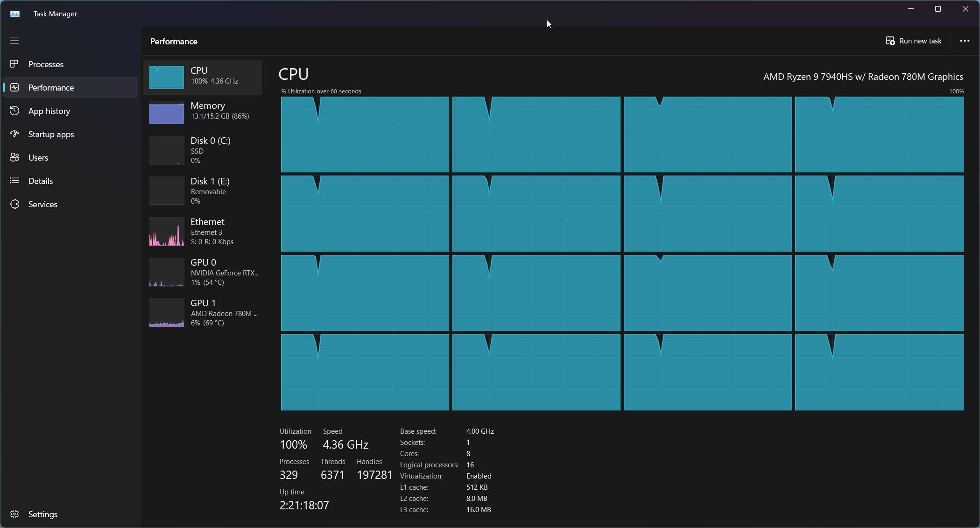Click Run new task button
Screen dimensions: 980x528
913,41
